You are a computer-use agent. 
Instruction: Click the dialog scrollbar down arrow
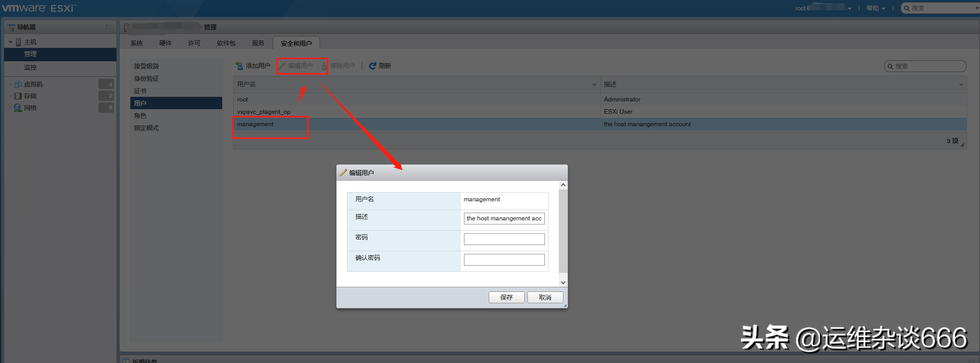(563, 282)
